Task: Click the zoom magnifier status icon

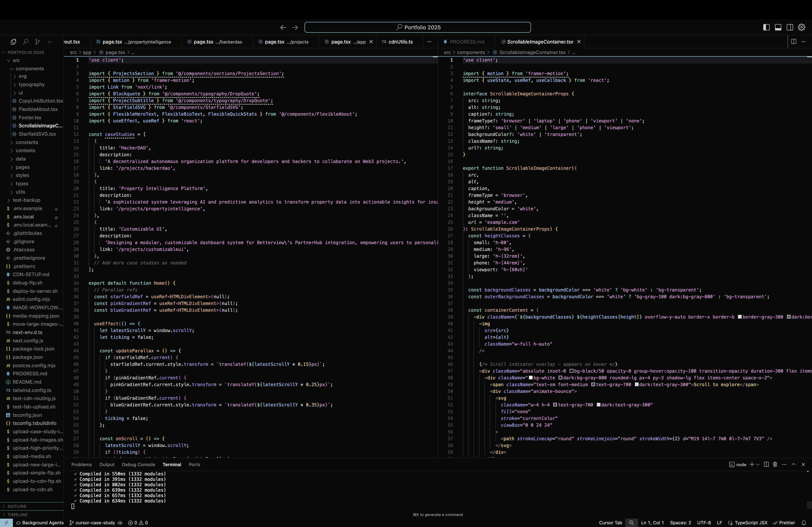Action: point(632,523)
